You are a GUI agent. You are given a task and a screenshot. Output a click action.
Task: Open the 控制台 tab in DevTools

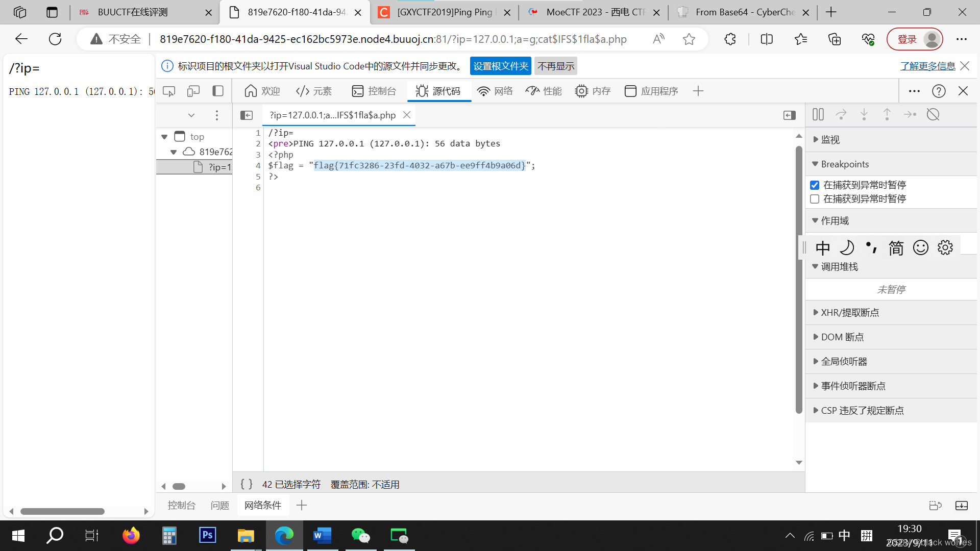coord(374,91)
